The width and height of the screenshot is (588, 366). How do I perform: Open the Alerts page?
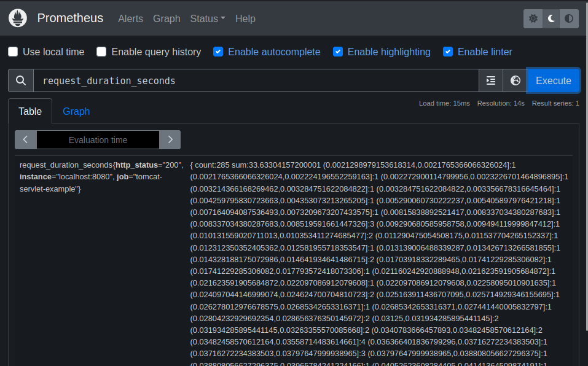point(130,18)
